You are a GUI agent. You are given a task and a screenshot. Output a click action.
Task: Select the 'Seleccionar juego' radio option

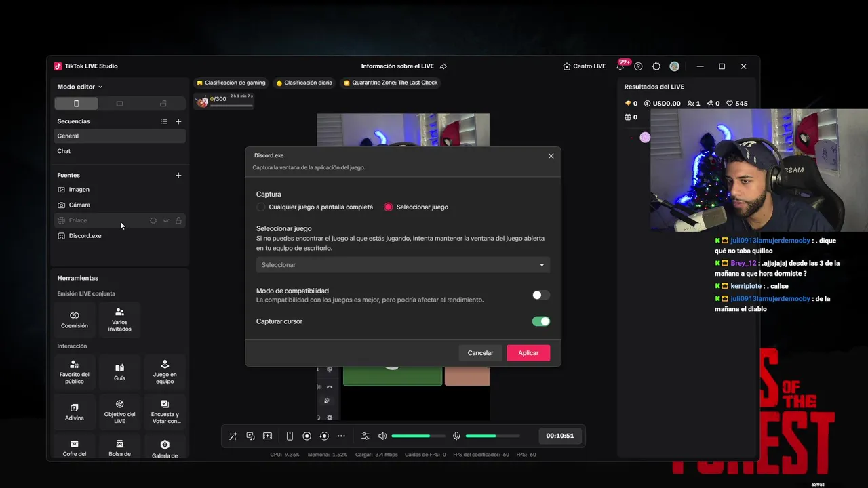389,207
